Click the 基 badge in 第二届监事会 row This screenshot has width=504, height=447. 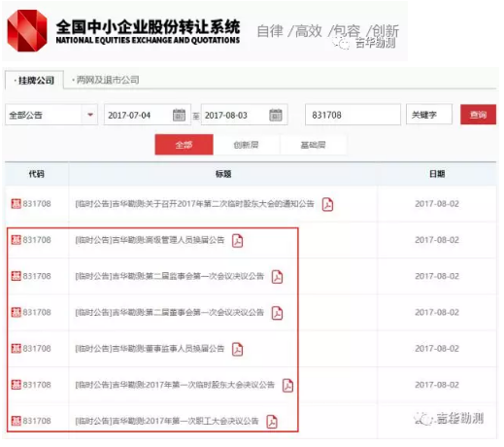pyautogui.click(x=17, y=276)
